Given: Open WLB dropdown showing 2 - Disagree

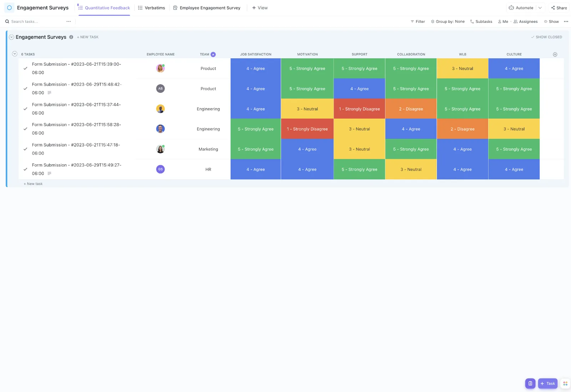Looking at the screenshot, I should (463, 129).
